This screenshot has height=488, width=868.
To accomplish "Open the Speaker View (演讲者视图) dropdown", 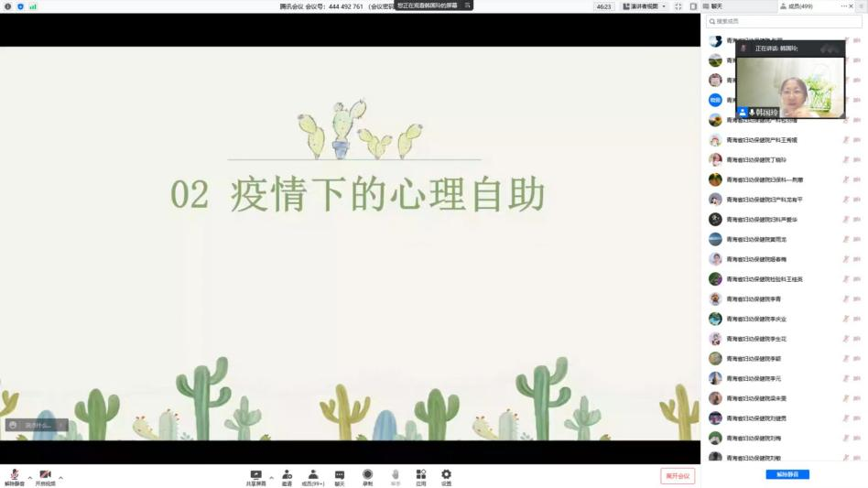I will [645, 6].
